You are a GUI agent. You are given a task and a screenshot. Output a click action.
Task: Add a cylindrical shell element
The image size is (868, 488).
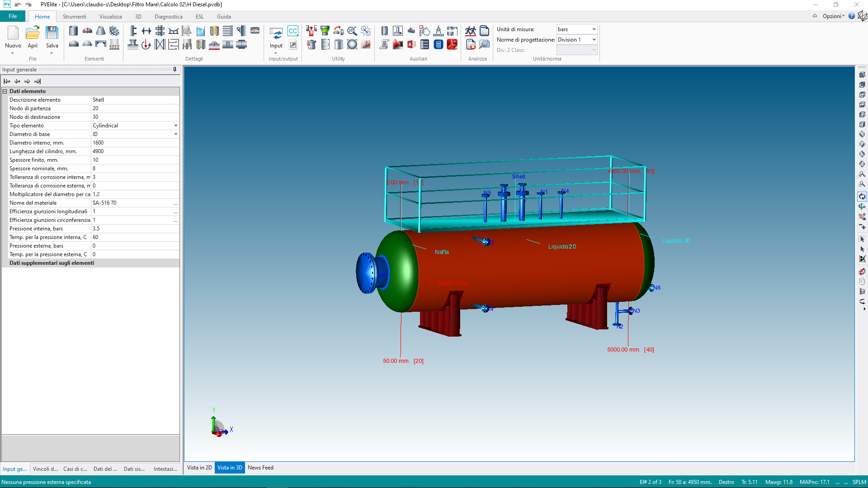click(73, 31)
